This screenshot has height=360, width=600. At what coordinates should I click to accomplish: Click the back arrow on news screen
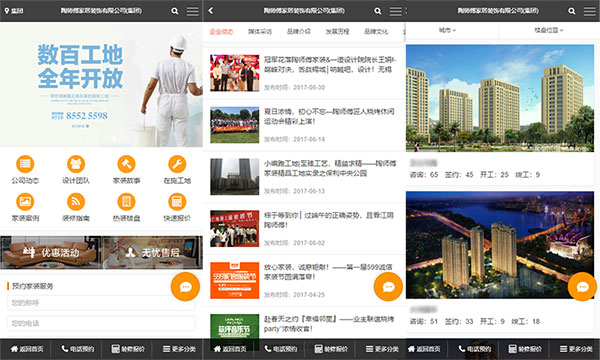210,11
